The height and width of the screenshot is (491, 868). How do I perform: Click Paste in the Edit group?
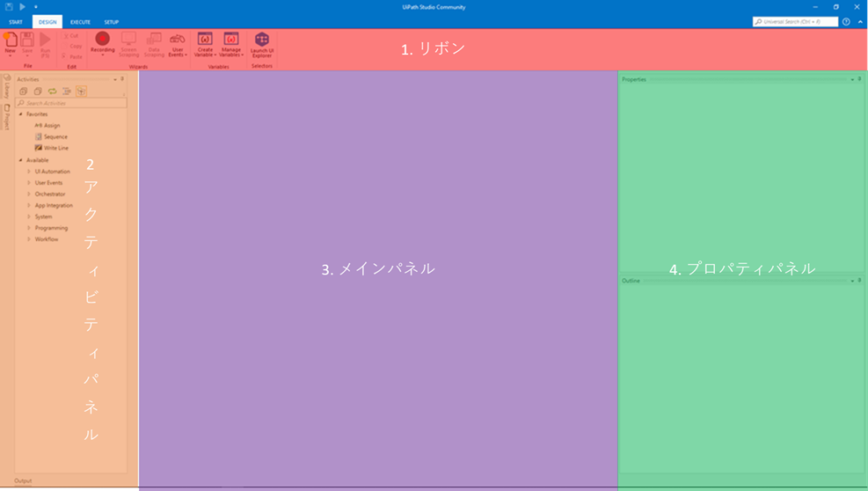(x=72, y=56)
